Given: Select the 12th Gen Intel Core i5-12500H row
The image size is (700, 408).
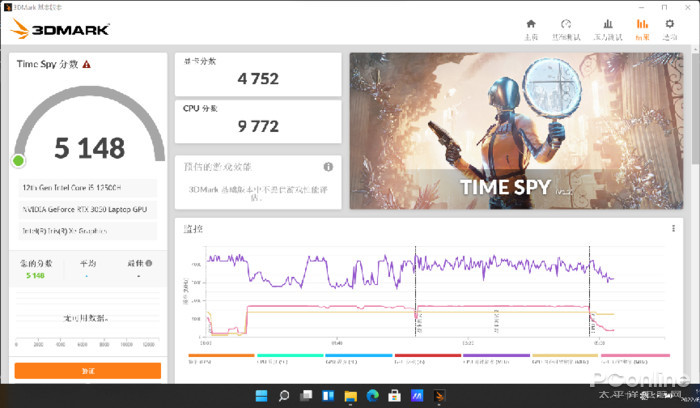Looking at the screenshot, I should (87, 187).
